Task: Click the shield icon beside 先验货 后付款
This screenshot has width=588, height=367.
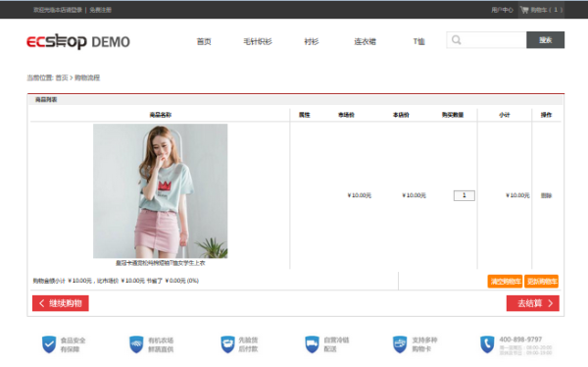Action: click(x=227, y=344)
